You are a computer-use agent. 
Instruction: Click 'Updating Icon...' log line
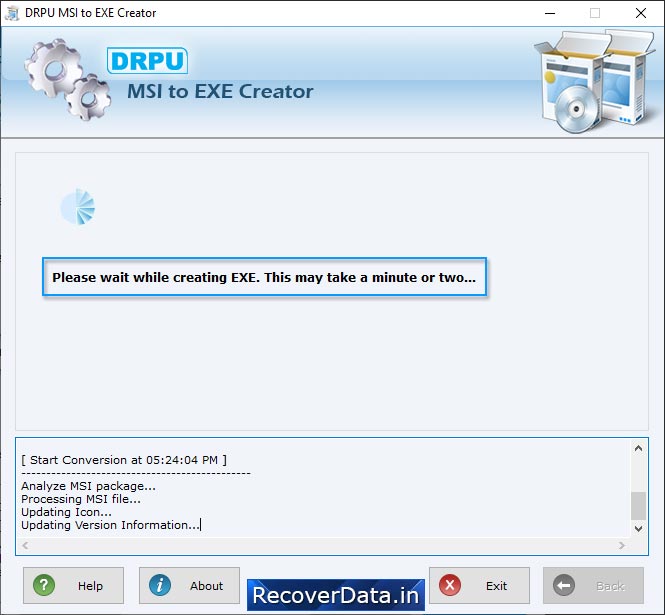[x=66, y=512]
